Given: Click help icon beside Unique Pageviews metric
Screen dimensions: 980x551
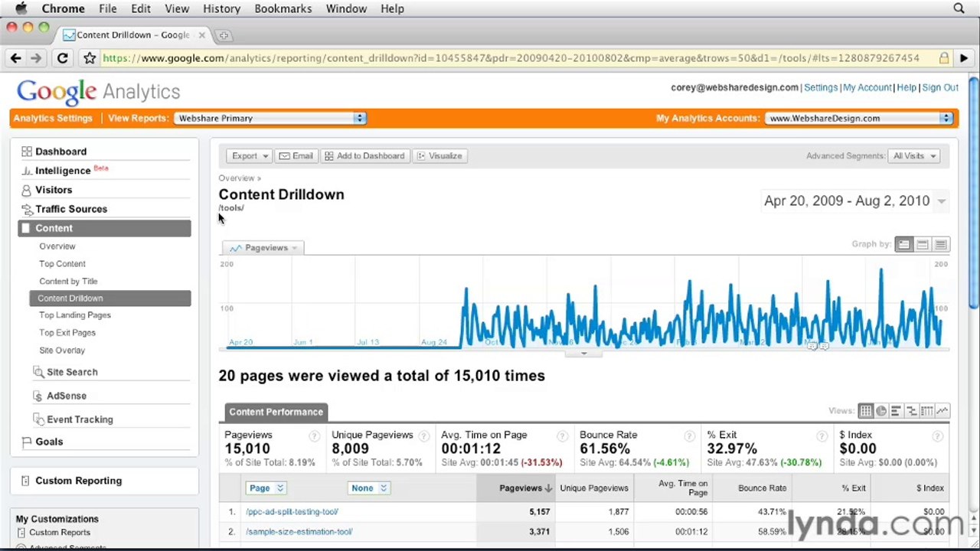Looking at the screenshot, I should (423, 435).
